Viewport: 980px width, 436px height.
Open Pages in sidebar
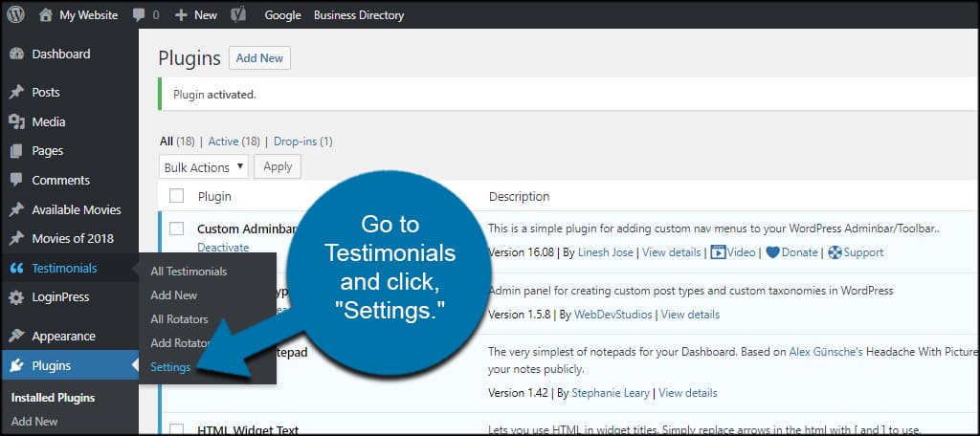point(48,150)
